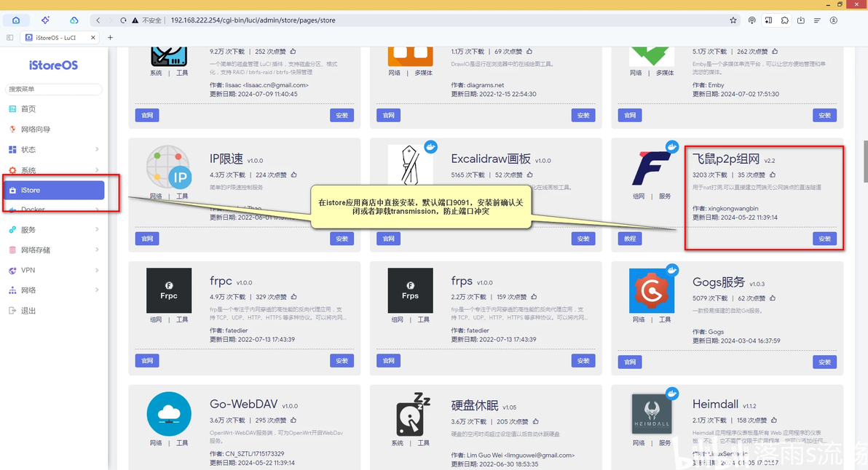
Task: Like IP限速 with thumbs-up icon
Action: [x=294, y=175]
